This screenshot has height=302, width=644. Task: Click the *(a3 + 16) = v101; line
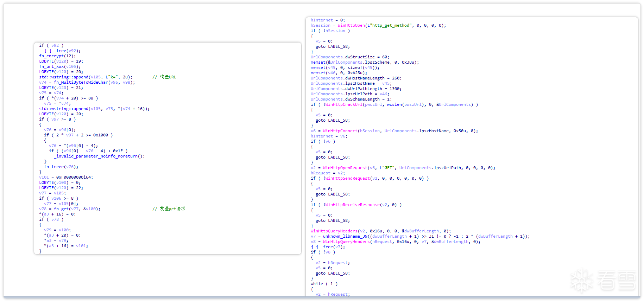tap(66, 246)
